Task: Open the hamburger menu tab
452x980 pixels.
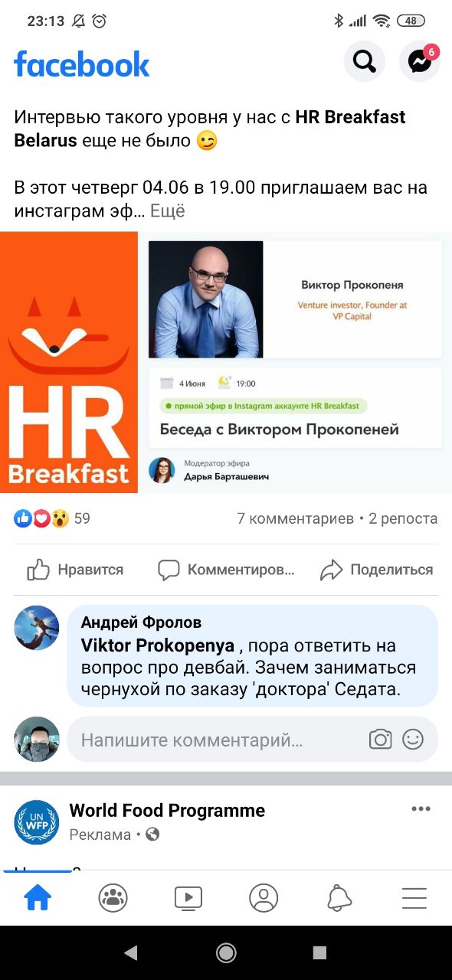Action: [x=414, y=897]
